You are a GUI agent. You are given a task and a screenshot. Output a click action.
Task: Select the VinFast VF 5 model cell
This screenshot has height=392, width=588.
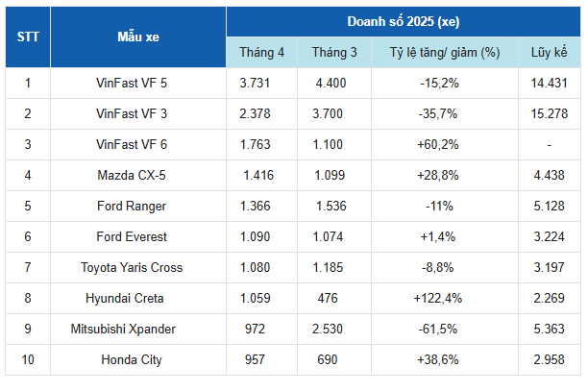(138, 83)
